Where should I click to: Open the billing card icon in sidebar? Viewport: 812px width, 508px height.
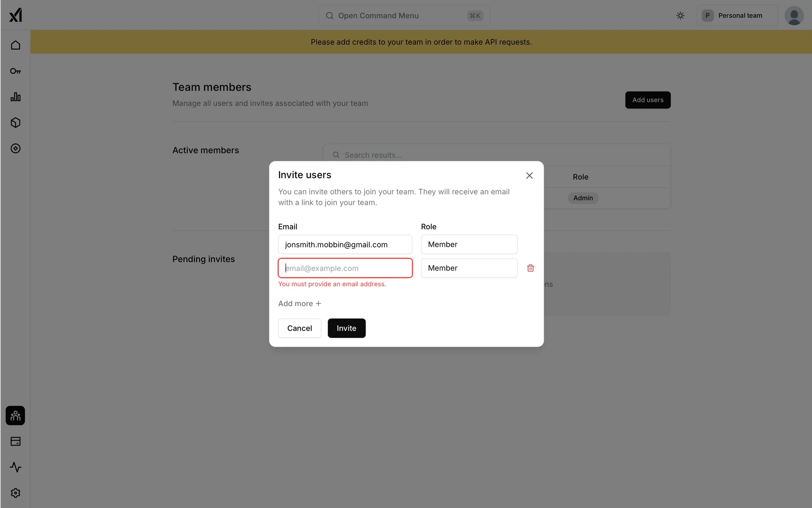click(16, 442)
